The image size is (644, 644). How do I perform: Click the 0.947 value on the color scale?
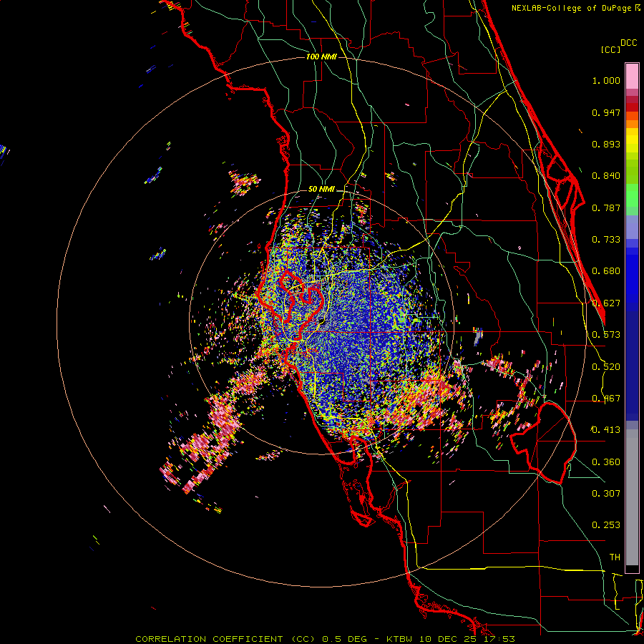pyautogui.click(x=606, y=112)
